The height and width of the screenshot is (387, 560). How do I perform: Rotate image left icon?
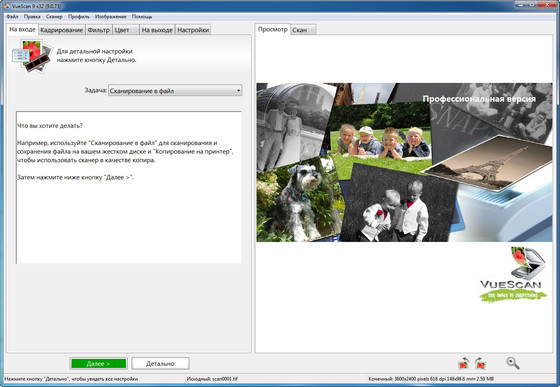[x=463, y=363]
